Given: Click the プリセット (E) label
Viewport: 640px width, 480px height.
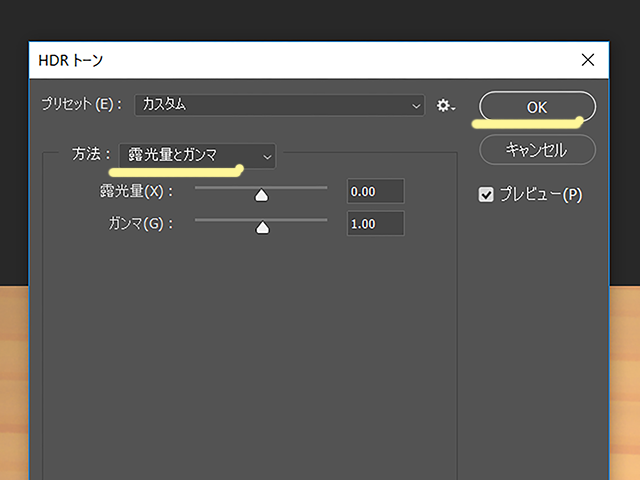Looking at the screenshot, I should [82, 105].
